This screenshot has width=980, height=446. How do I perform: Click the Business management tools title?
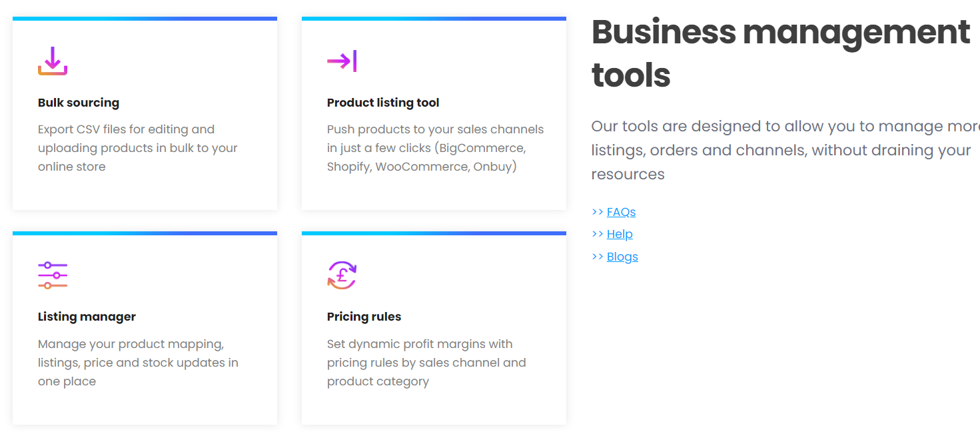click(780, 53)
